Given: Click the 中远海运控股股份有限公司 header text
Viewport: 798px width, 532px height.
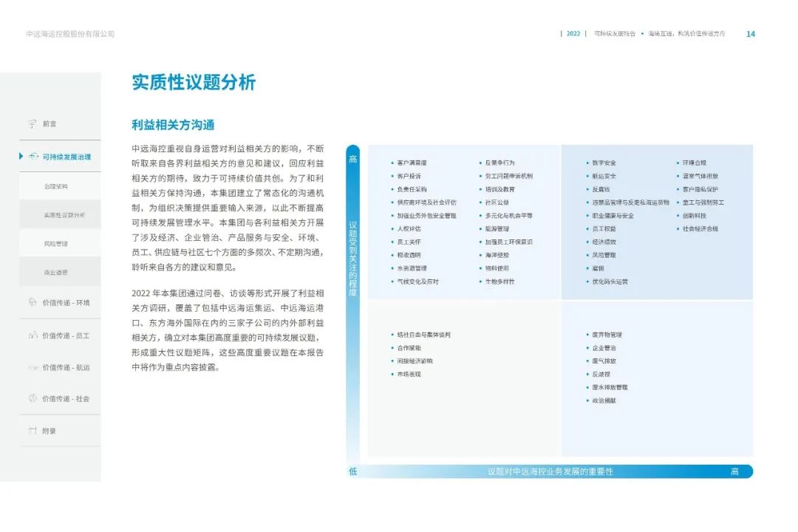Looking at the screenshot, I should [70, 34].
